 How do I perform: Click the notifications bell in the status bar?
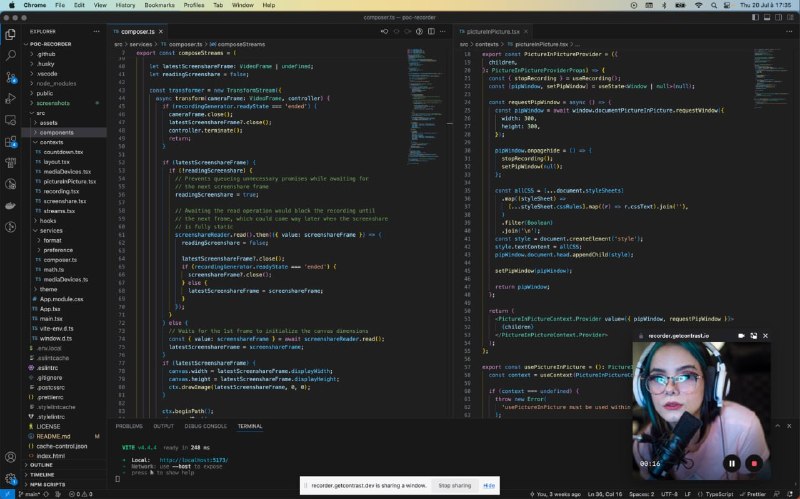coord(790,494)
